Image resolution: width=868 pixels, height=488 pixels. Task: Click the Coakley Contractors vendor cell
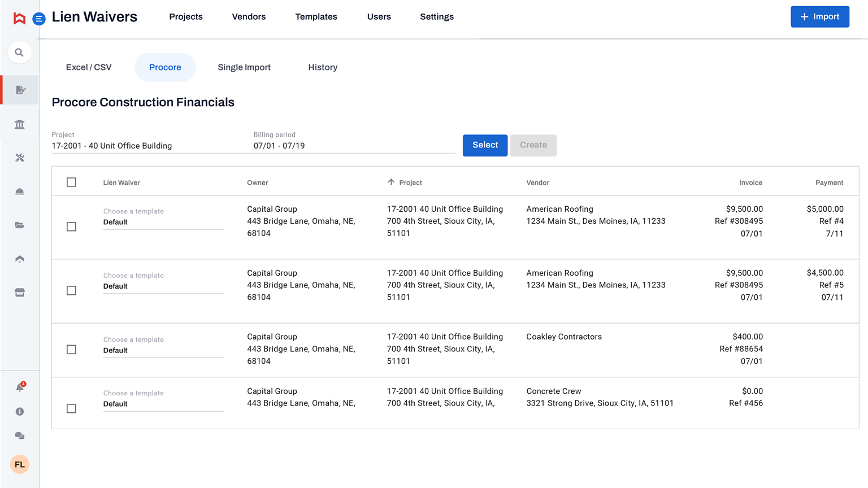564,337
